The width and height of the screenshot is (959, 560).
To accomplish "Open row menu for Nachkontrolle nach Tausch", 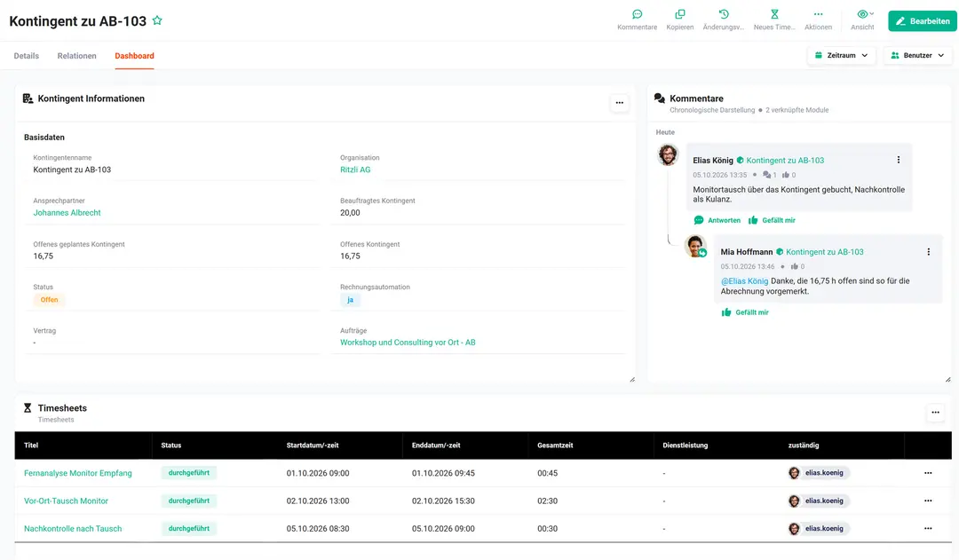I will coord(928,529).
